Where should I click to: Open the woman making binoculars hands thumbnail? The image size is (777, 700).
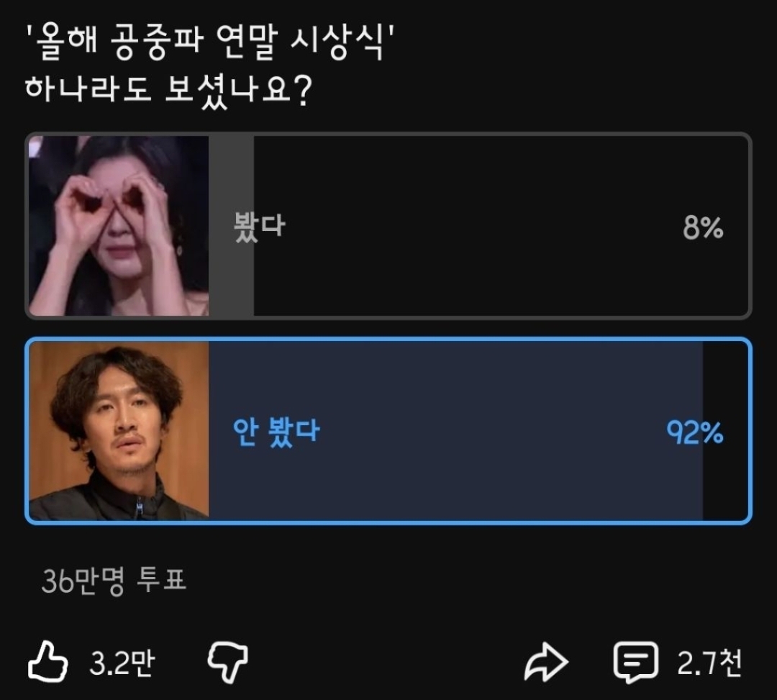click(119, 226)
